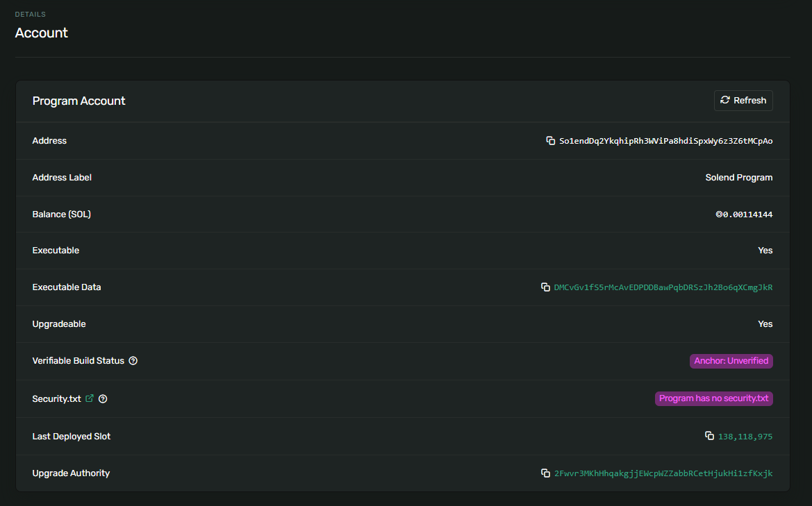Click the Program Account card title
Image resolution: width=812 pixels, height=506 pixels.
pyautogui.click(x=78, y=101)
